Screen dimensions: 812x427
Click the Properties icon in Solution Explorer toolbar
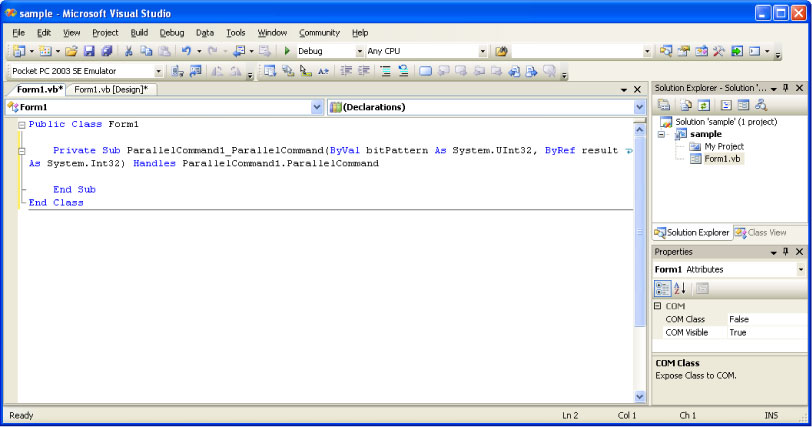click(x=664, y=105)
